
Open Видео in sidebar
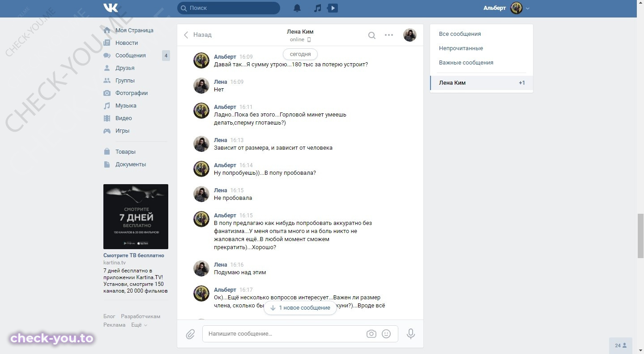point(124,118)
